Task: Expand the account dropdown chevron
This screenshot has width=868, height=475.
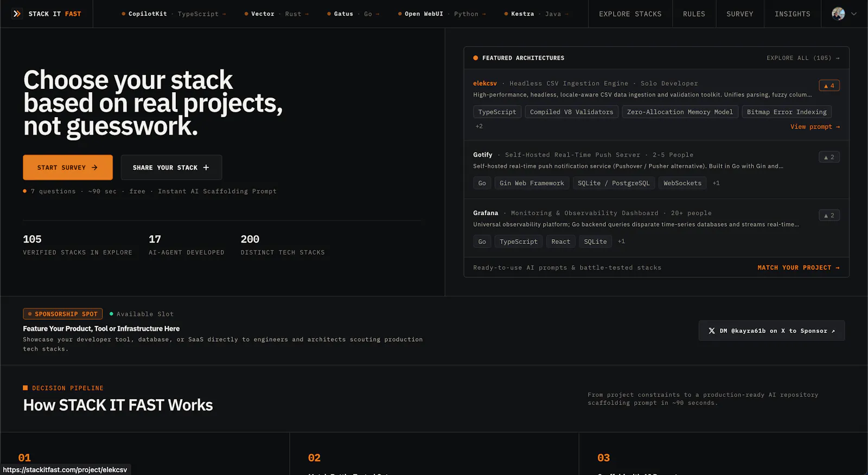Action: (x=854, y=14)
